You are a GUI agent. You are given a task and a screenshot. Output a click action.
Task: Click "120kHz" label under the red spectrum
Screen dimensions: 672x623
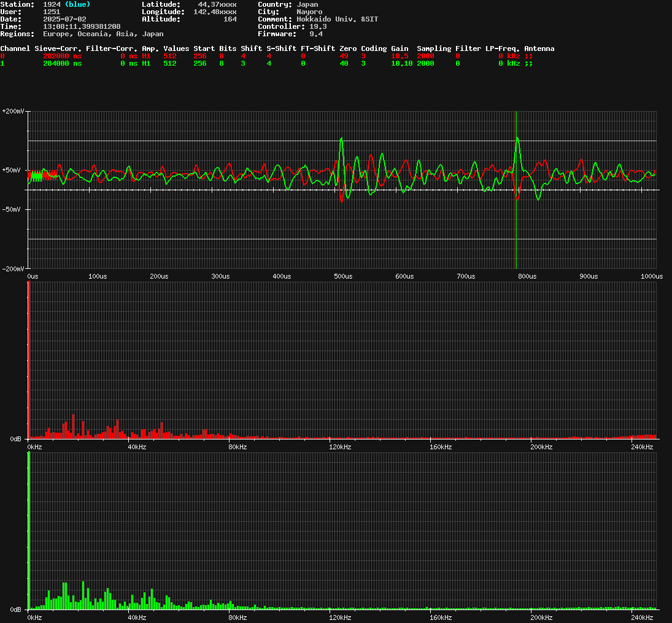(x=340, y=447)
